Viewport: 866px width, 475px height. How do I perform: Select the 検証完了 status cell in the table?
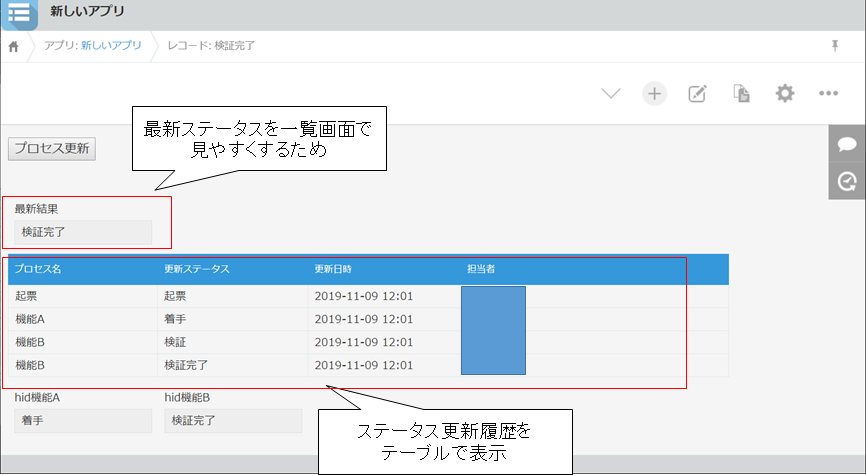coord(233,365)
